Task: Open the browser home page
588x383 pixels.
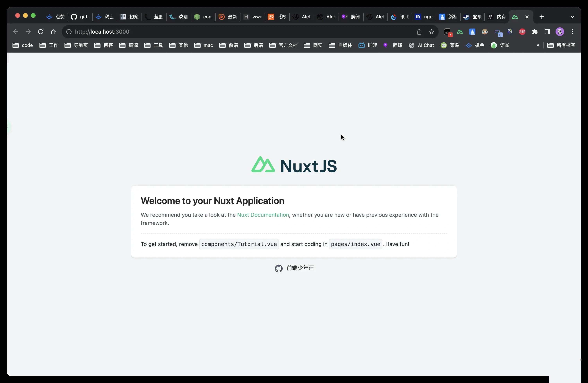Action: 53,32
